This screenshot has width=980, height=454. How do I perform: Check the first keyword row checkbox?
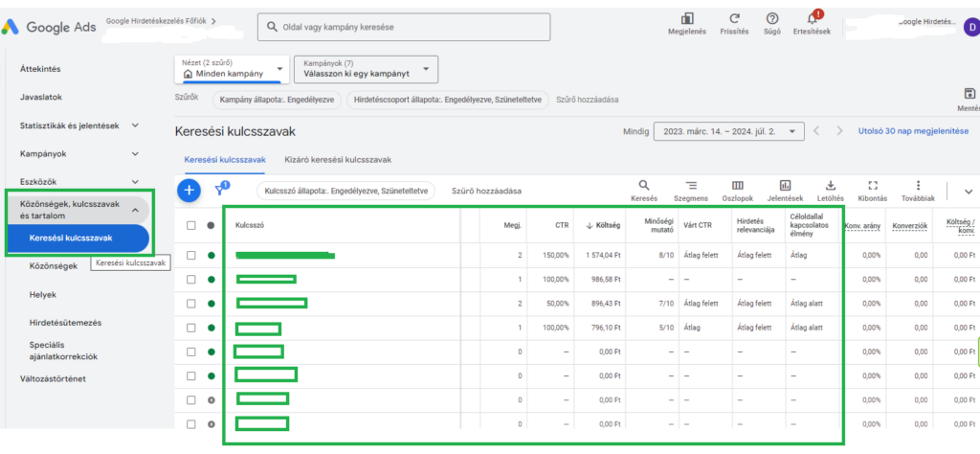tap(191, 256)
